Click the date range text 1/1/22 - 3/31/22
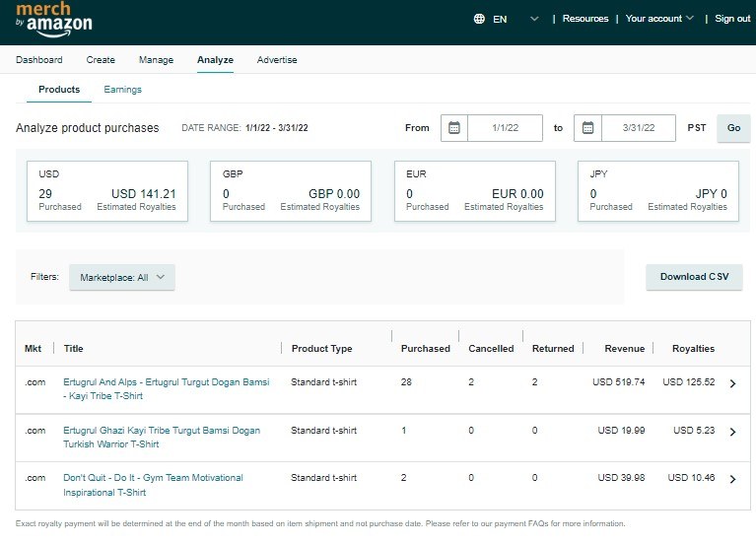The height and width of the screenshot is (544, 756). (x=276, y=128)
